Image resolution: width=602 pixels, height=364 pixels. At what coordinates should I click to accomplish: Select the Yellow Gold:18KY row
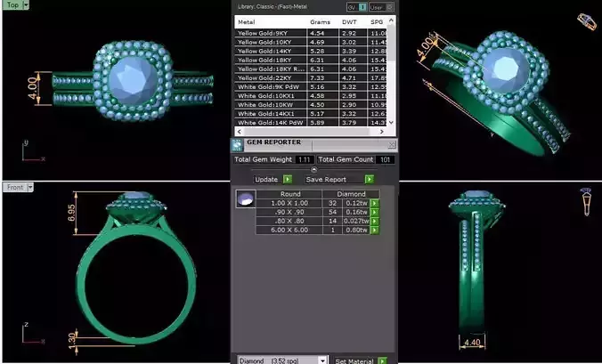pyautogui.click(x=311, y=60)
